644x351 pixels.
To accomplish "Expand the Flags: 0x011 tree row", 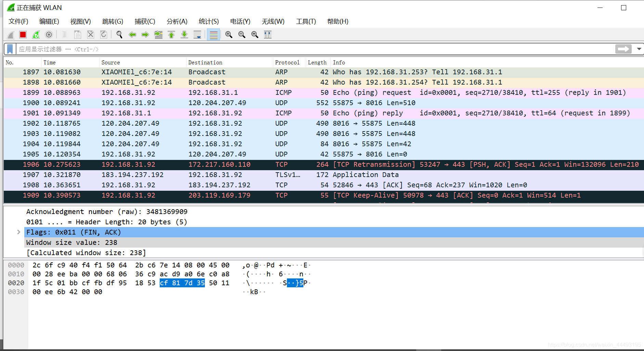I will click(x=19, y=232).
